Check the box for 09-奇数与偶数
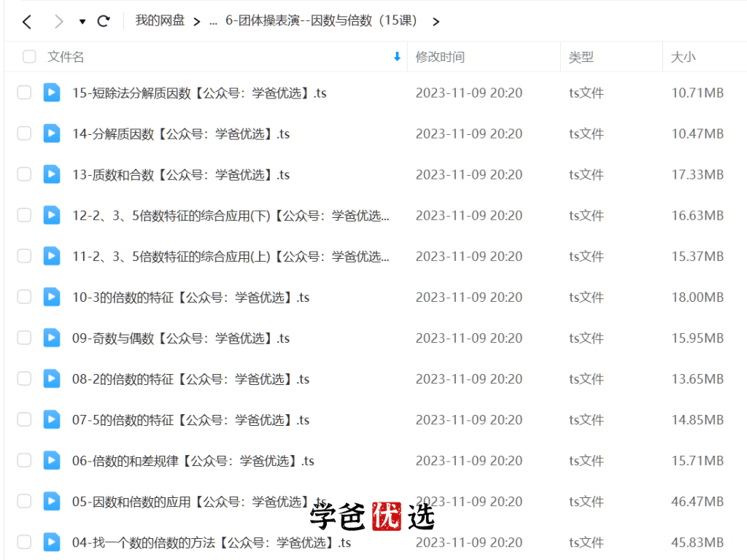747x560 pixels. [24, 338]
